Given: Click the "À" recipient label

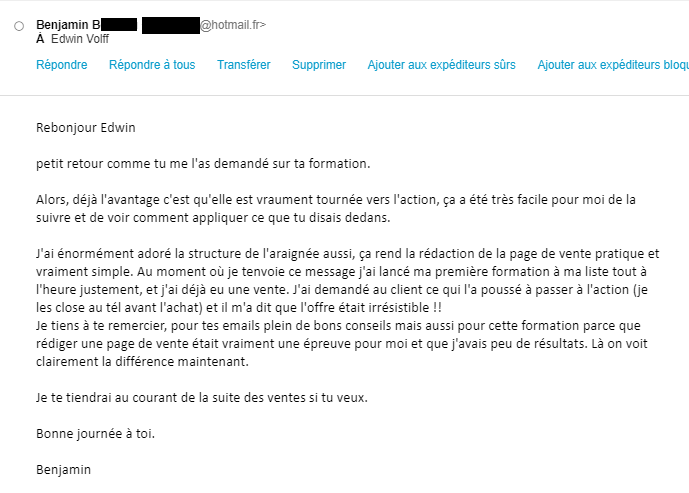Looking at the screenshot, I should tap(40, 39).
